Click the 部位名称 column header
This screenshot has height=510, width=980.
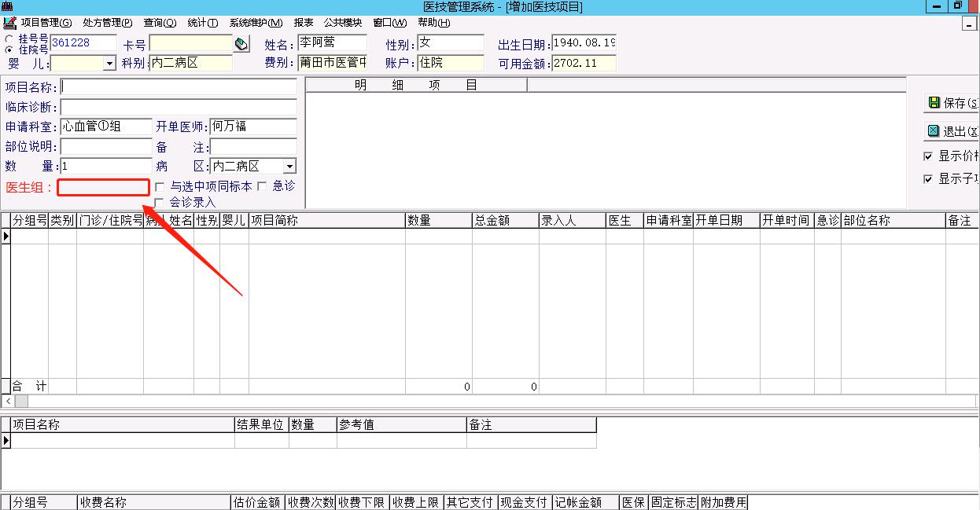[893, 221]
